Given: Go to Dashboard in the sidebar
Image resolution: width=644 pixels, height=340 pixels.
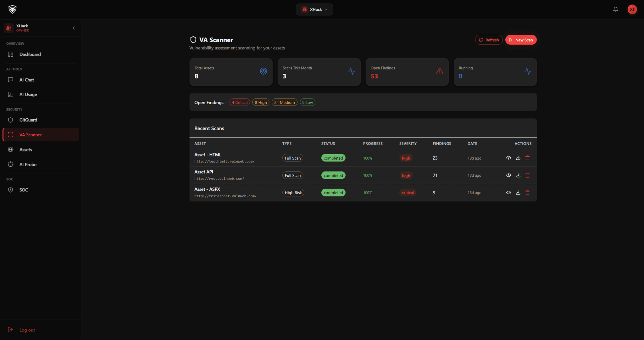Looking at the screenshot, I should point(41,54).
